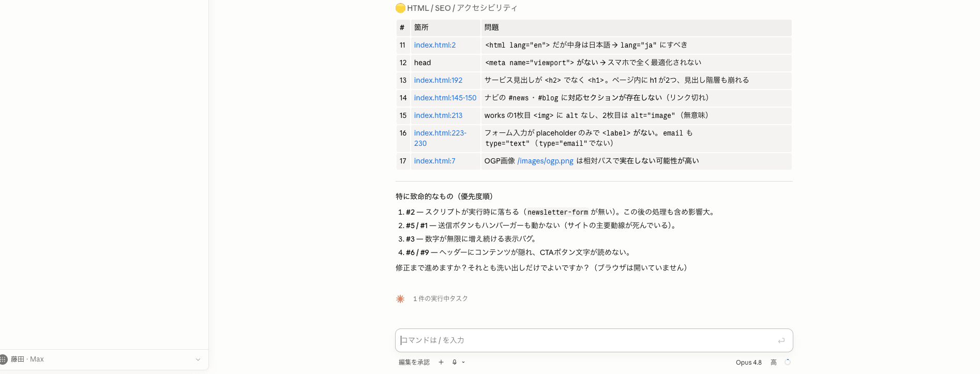Image resolution: width=980 pixels, height=374 pixels.
Task: Click the microphone icon
Action: tap(455, 362)
